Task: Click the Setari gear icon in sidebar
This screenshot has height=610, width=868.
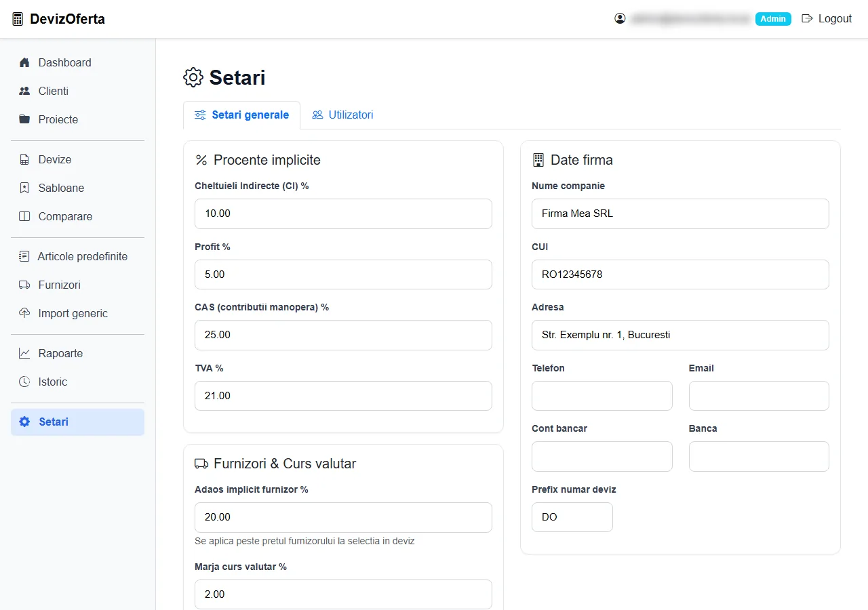Action: click(24, 422)
